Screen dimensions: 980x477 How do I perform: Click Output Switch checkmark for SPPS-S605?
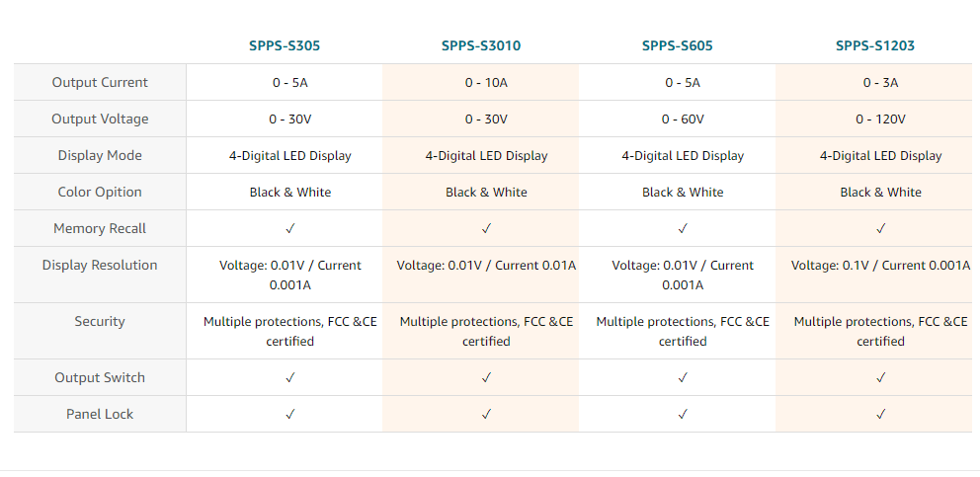(x=683, y=377)
